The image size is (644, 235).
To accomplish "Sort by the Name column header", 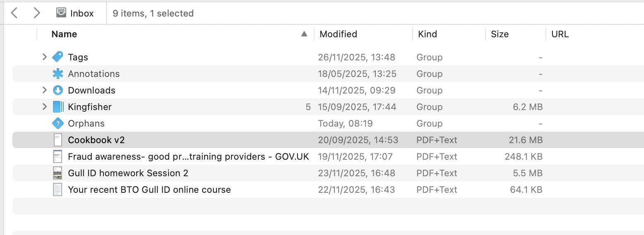I will [64, 34].
